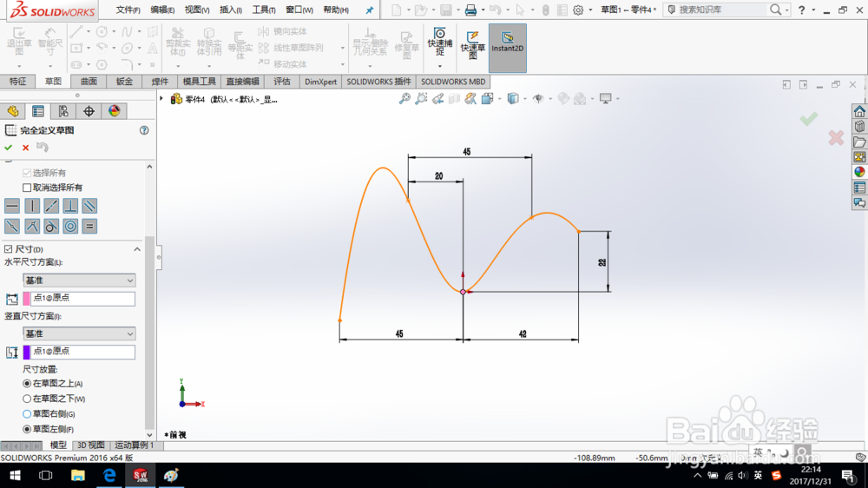Open the Windows Start button
This screenshot has height=488, width=868.
[x=15, y=475]
